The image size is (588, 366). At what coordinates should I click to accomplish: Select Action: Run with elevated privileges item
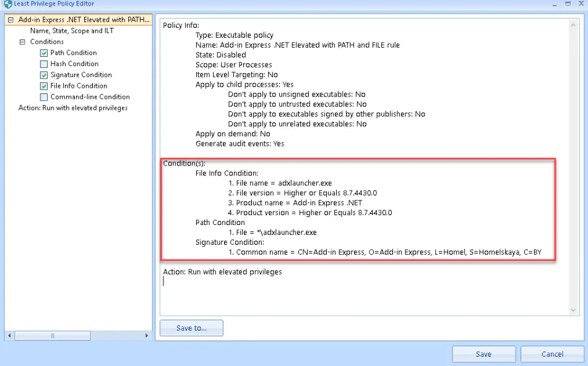click(x=73, y=108)
